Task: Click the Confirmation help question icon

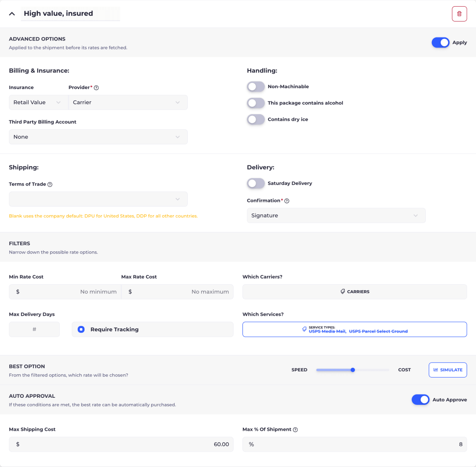Action: click(287, 201)
